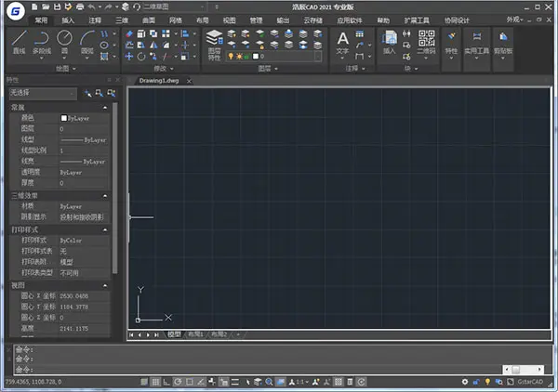The height and width of the screenshot is (392, 558).
Task: Open the 外观 appearance dropdown
Action: (514, 20)
